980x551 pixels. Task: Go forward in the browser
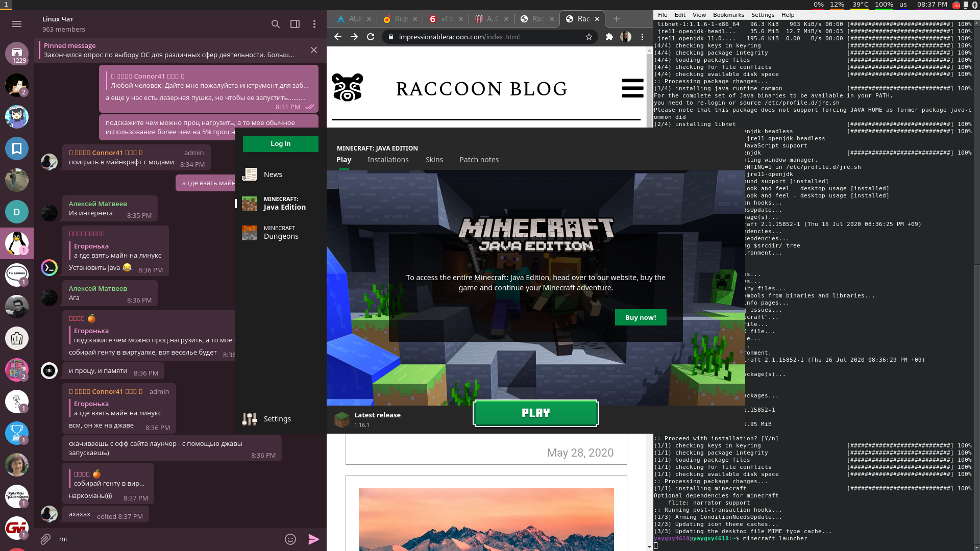[354, 37]
